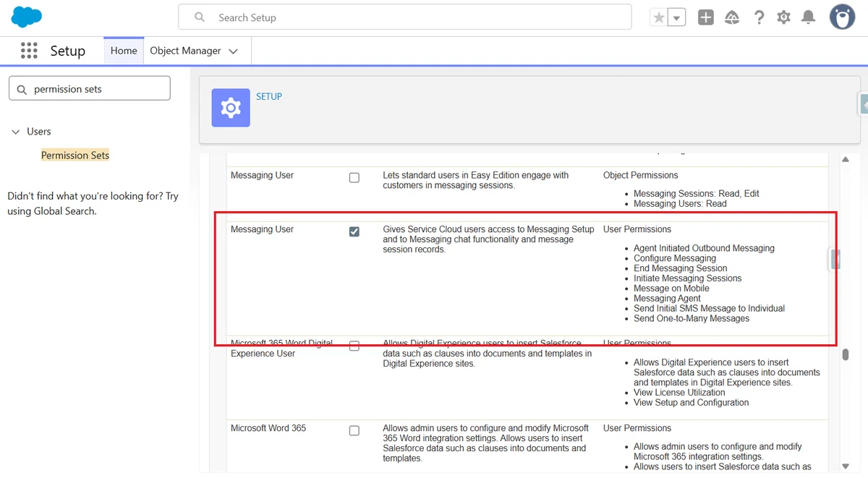Click the 'Message on Mobile' permission text
Viewport: 868px width, 478px height.
click(671, 289)
